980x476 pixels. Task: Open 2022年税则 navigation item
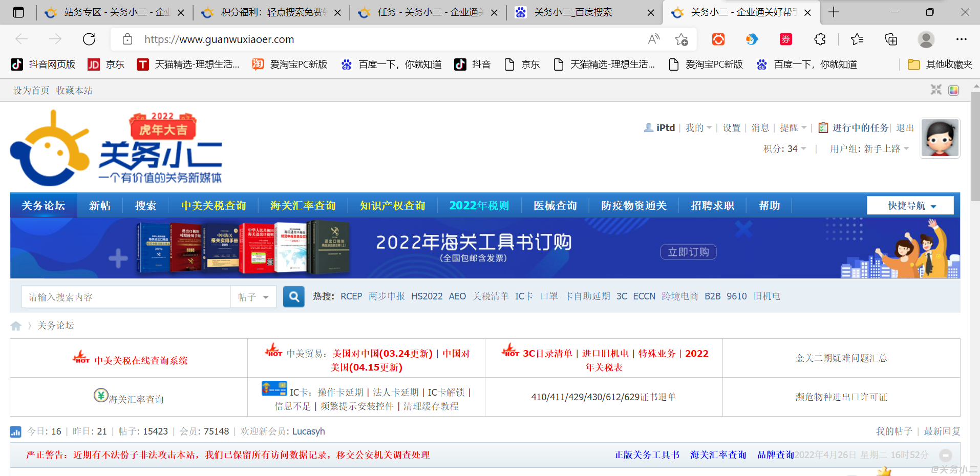tap(479, 206)
